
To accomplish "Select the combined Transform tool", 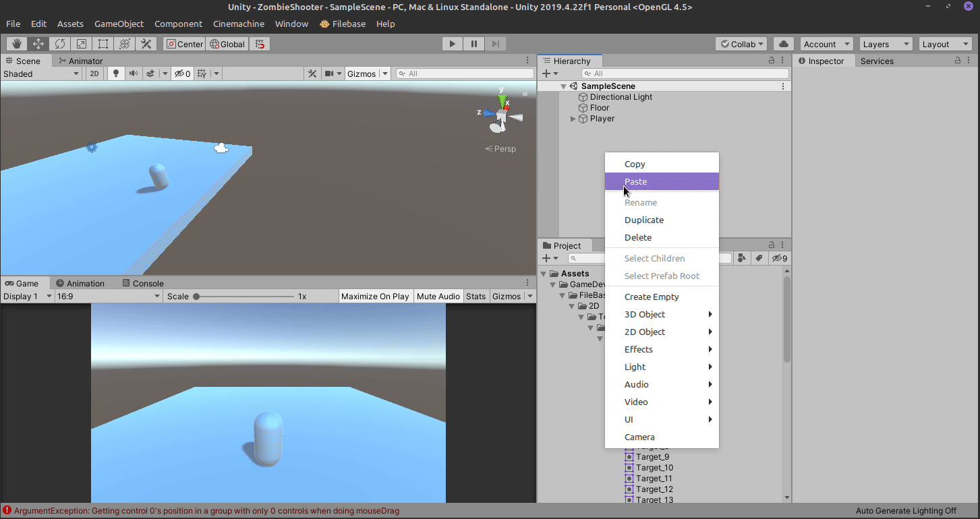I will [125, 44].
